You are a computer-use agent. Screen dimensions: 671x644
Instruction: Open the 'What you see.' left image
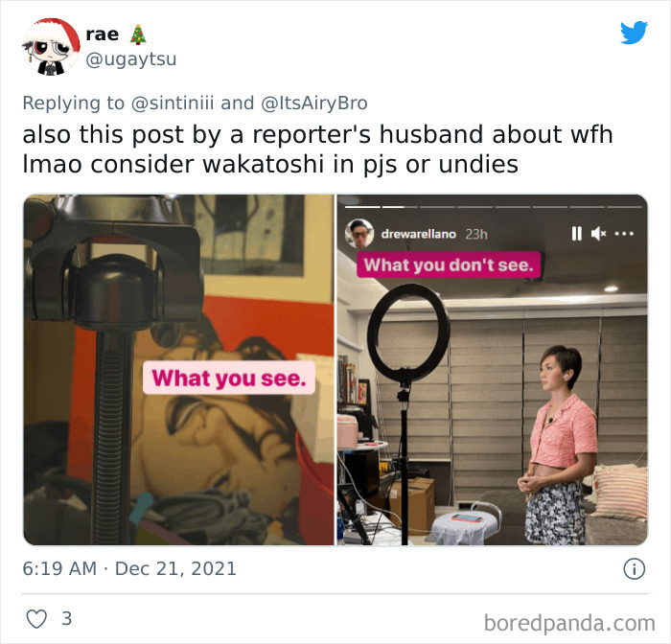(x=178, y=370)
